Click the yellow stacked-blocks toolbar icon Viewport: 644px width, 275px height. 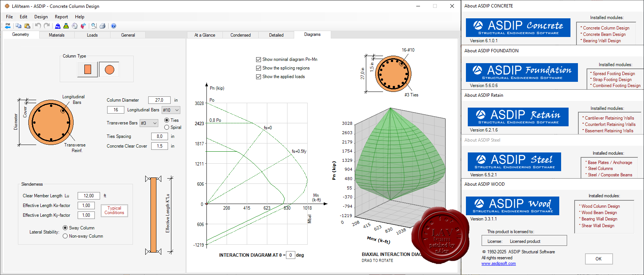pyautogui.click(x=66, y=26)
